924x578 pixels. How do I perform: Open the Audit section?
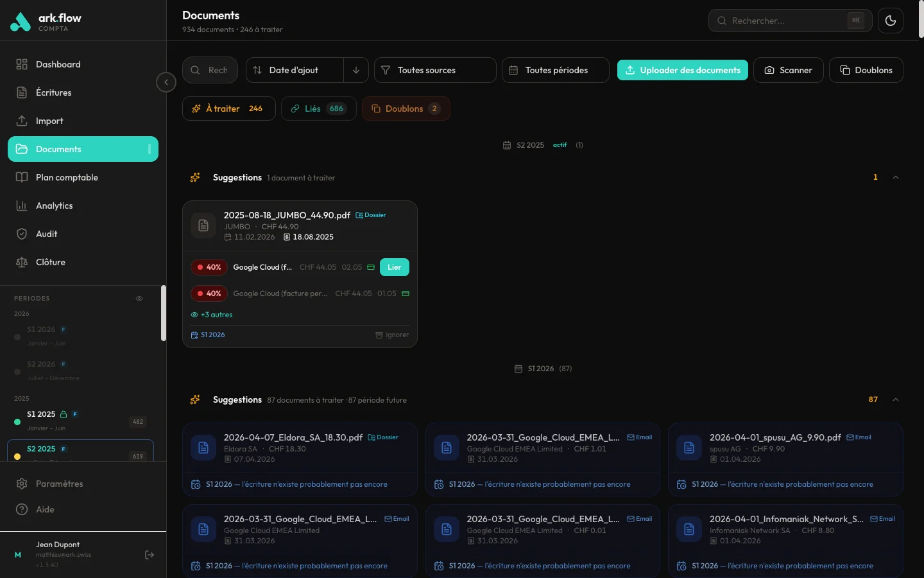(x=45, y=234)
